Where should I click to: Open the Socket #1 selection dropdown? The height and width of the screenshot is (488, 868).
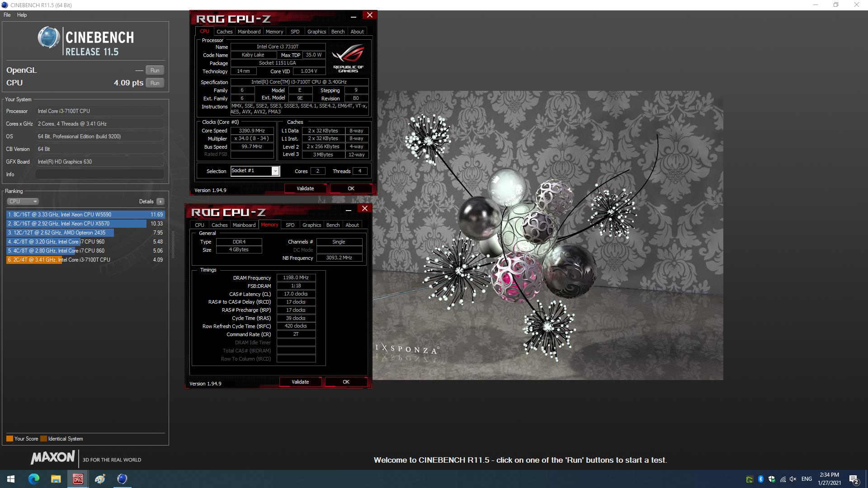point(275,171)
